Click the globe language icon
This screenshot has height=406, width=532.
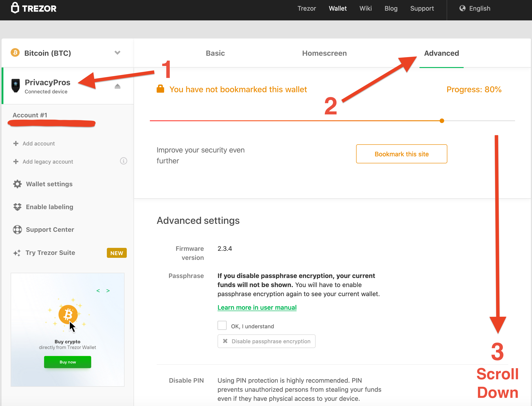463,8
